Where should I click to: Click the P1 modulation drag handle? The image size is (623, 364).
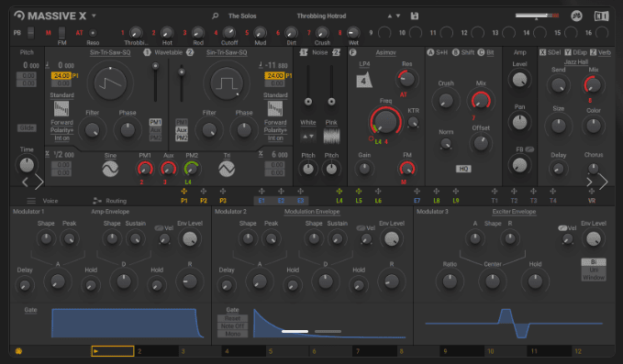coord(184,192)
